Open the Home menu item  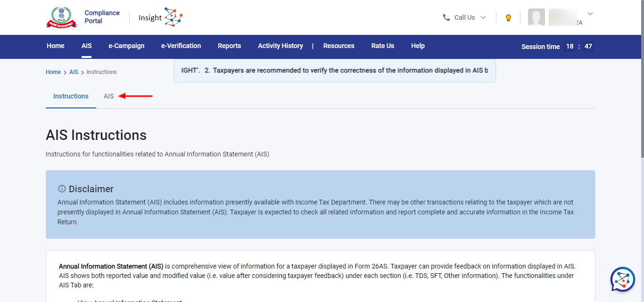pos(56,46)
